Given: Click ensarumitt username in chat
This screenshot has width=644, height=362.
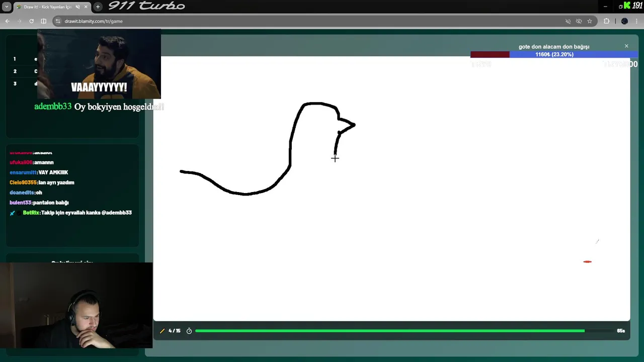Looking at the screenshot, I should tap(23, 172).
